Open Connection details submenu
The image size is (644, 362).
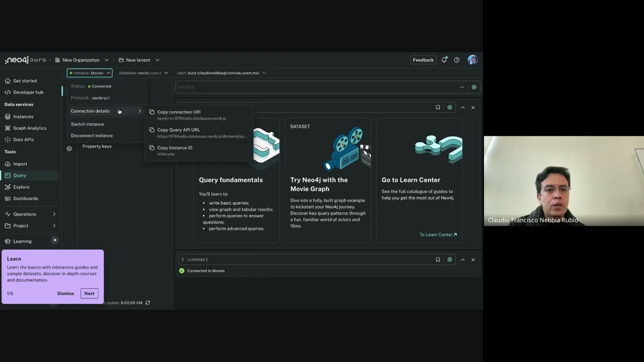pyautogui.click(x=106, y=111)
